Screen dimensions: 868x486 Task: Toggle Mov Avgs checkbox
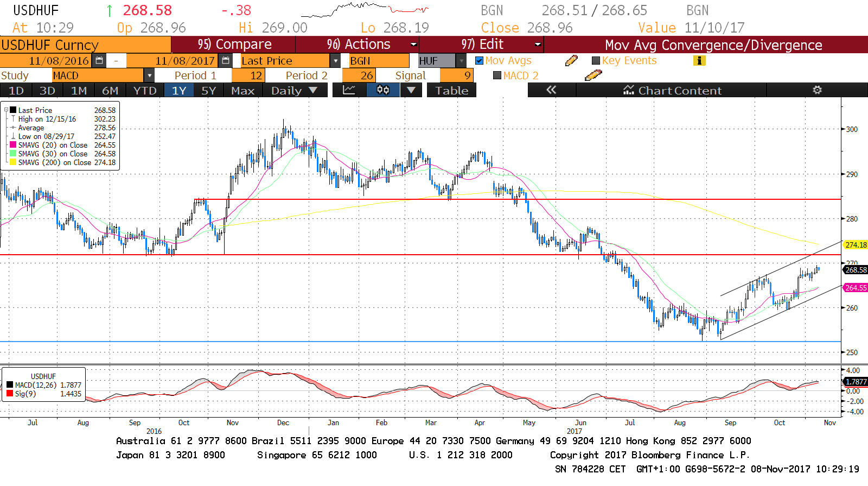(x=479, y=61)
